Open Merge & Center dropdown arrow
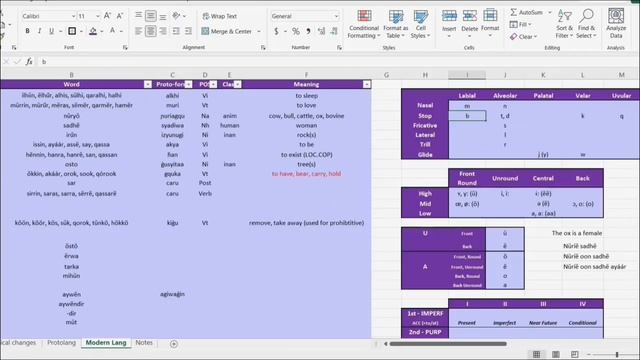Viewport: 640px width, 360px height. click(x=259, y=31)
